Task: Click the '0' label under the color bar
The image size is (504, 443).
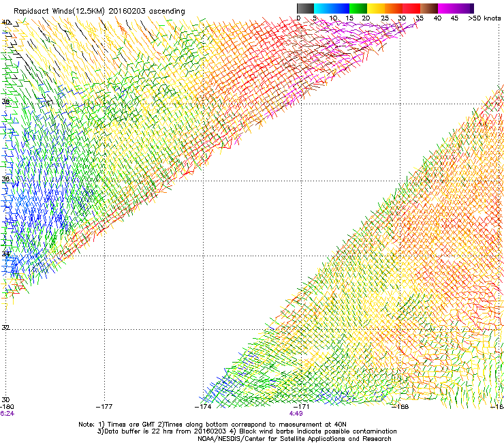Action: [298, 18]
